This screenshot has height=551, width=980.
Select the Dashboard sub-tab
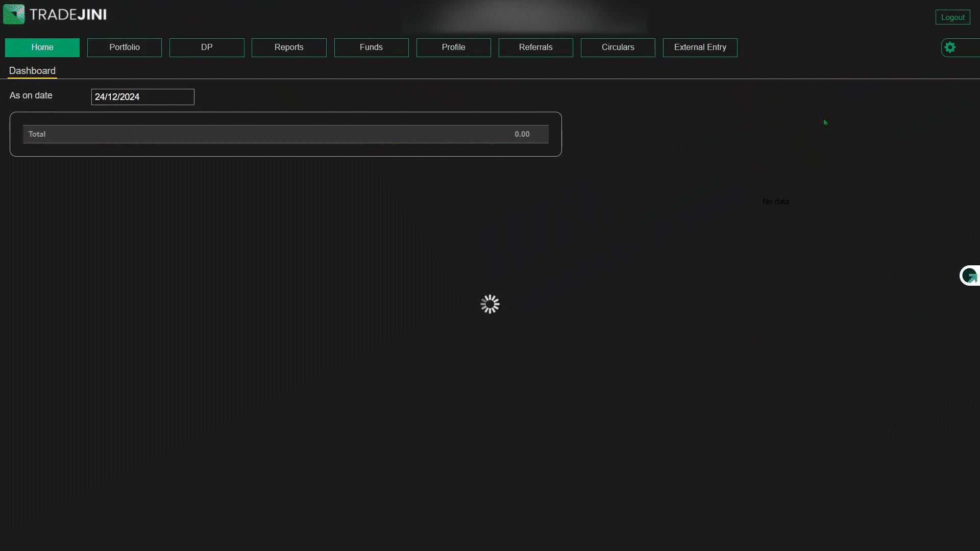(x=32, y=71)
